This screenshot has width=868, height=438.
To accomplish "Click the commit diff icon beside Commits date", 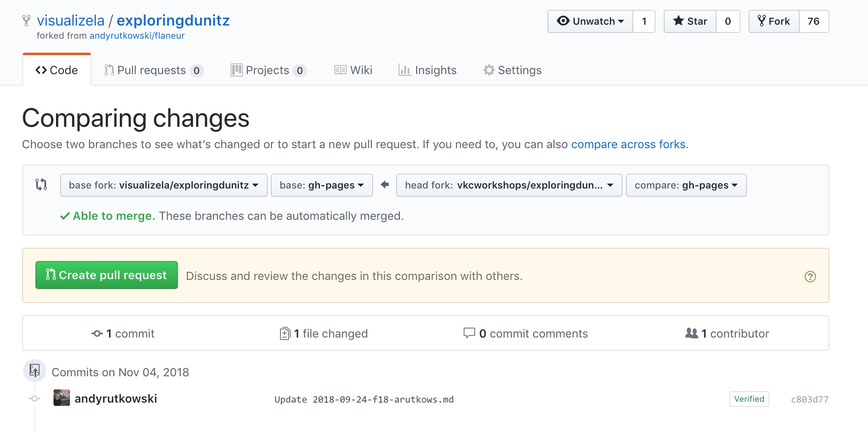I will 35,370.
